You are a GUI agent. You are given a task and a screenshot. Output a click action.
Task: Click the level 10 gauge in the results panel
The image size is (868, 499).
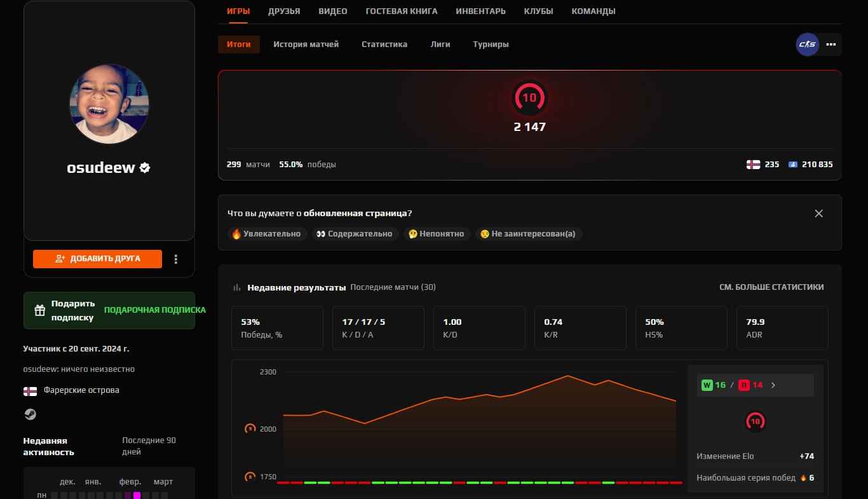tap(755, 421)
